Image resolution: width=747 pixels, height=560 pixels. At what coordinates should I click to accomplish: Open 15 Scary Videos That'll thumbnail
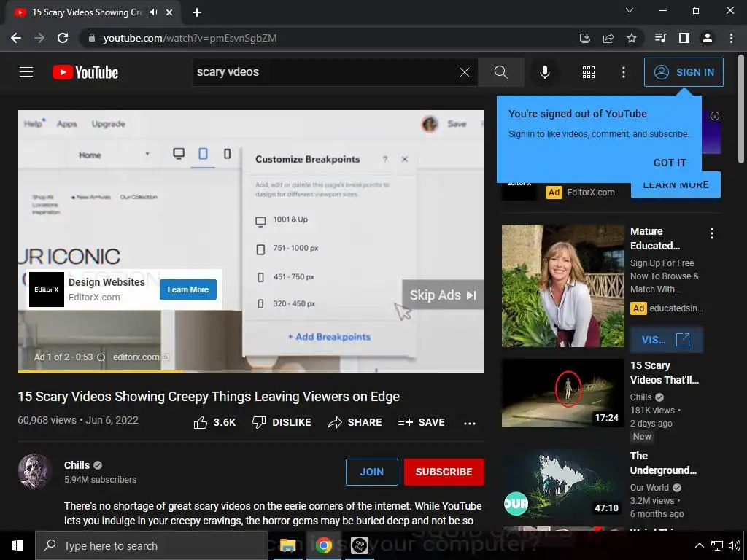562,393
